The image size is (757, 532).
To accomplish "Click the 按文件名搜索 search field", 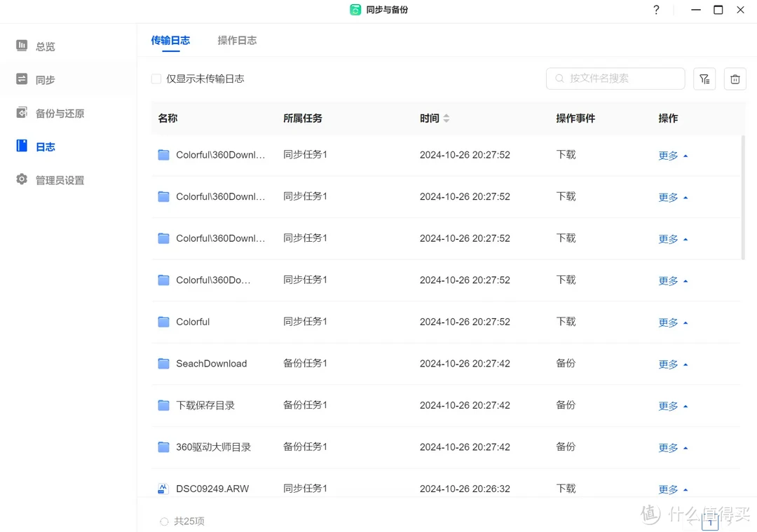I will pyautogui.click(x=615, y=79).
